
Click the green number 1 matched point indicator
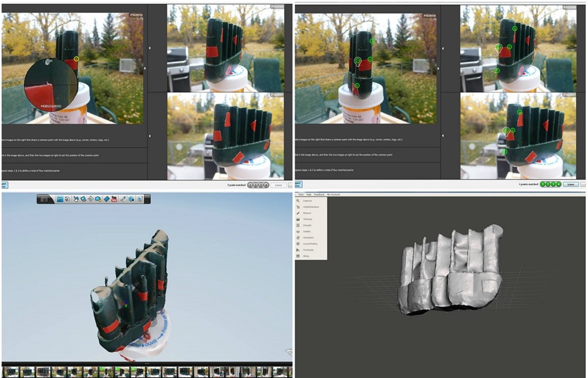[543, 184]
